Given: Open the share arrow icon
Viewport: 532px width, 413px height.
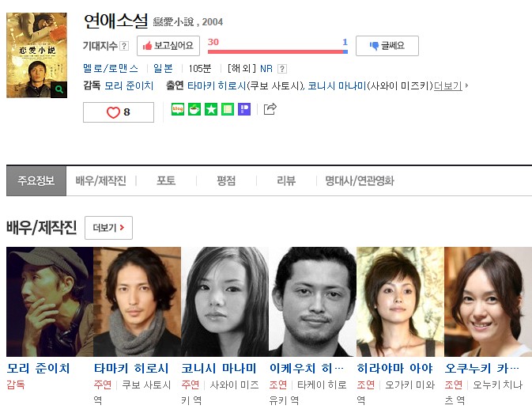Looking at the screenshot, I should [x=270, y=109].
